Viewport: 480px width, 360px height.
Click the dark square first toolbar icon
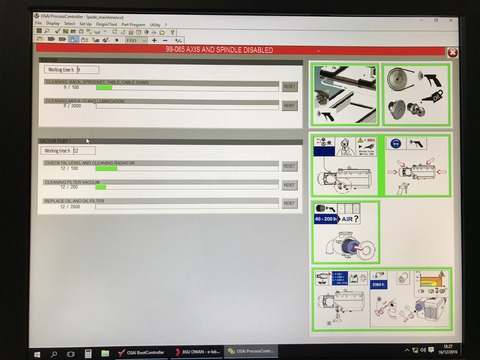click(x=39, y=31)
